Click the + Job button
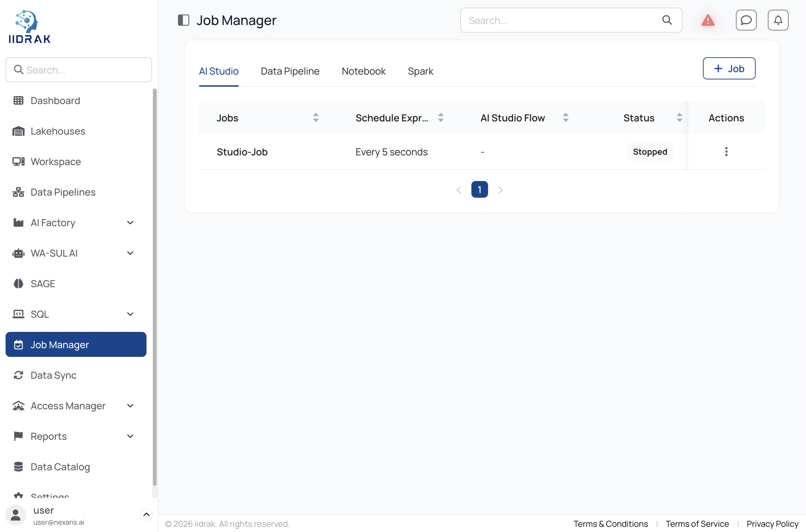 coord(729,68)
